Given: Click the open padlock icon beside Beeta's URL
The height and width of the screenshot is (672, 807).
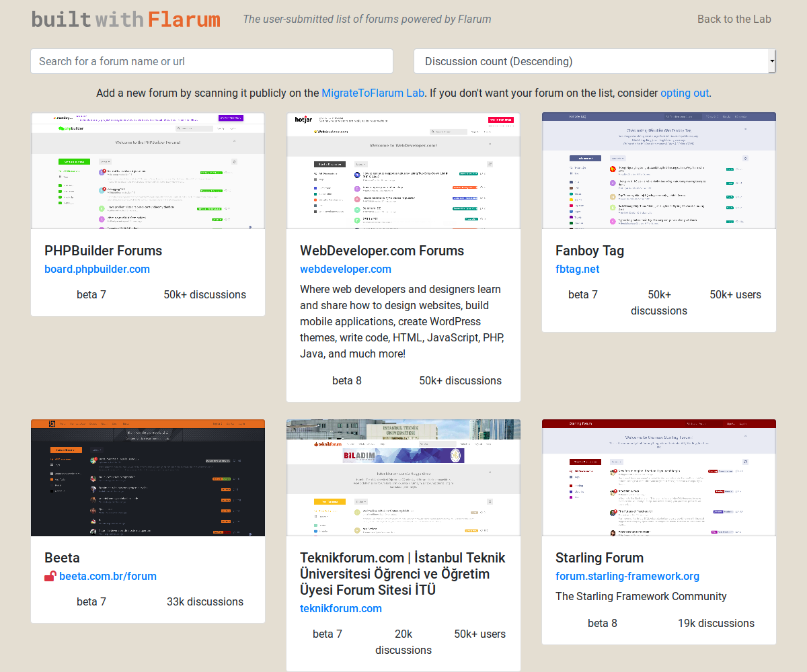Looking at the screenshot, I should pos(51,576).
